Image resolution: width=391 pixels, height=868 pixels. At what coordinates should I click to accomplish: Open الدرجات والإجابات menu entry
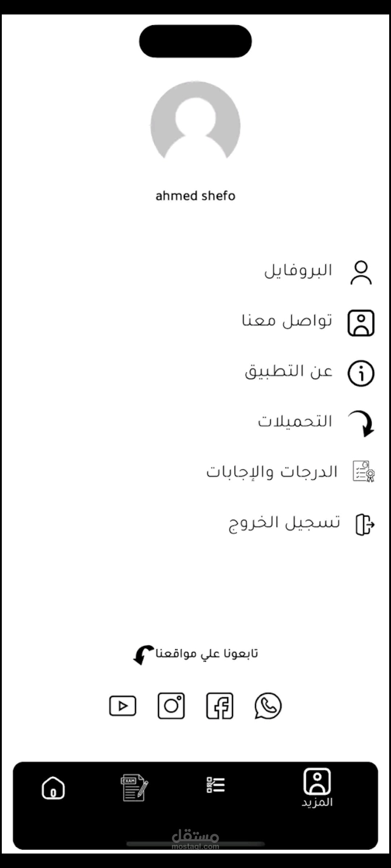pos(272,472)
